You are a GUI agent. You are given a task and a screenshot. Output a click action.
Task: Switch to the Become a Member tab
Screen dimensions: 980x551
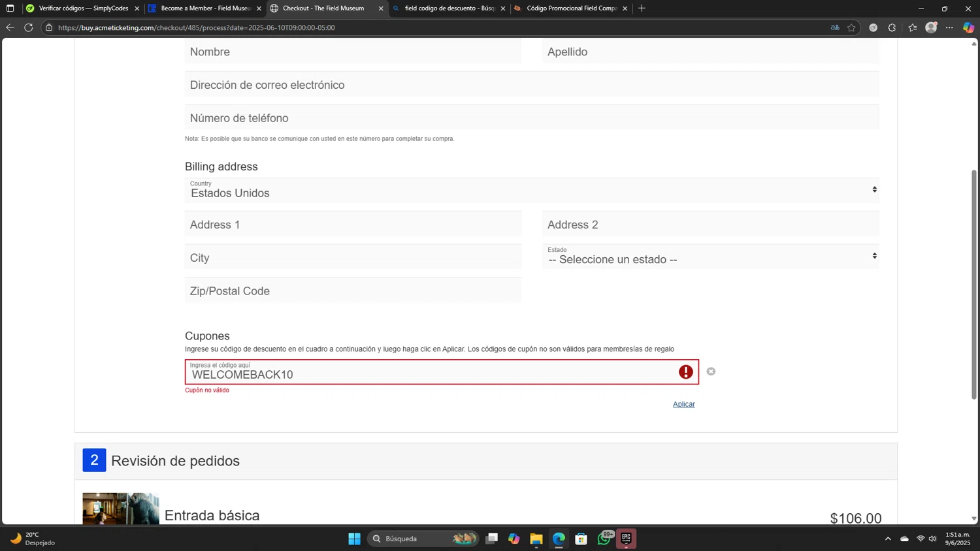click(205, 8)
